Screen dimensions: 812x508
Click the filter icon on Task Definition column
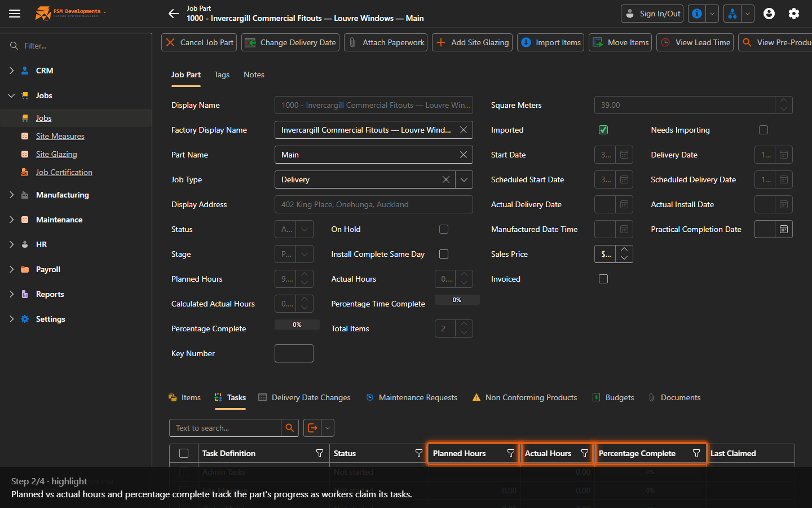point(320,453)
